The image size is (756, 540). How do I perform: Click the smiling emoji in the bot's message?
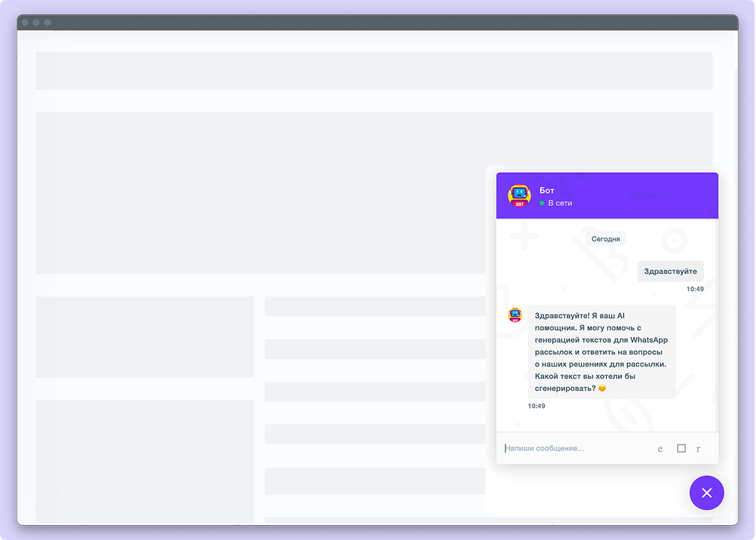click(602, 389)
